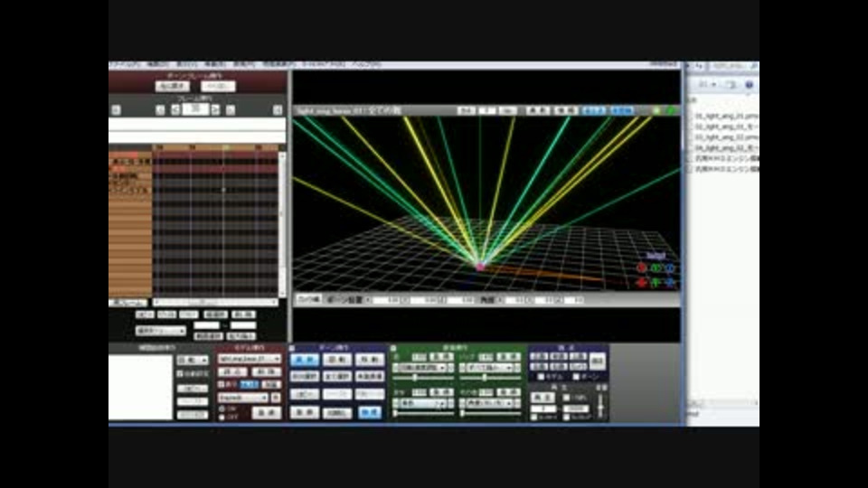Open brow morph dropdown in facial panel
Viewport: 868px width, 488px height.
[423, 403]
